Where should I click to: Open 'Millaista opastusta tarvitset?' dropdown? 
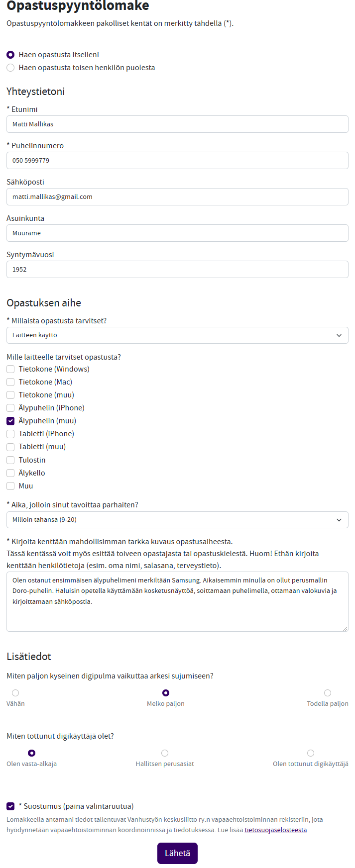pos(177,335)
